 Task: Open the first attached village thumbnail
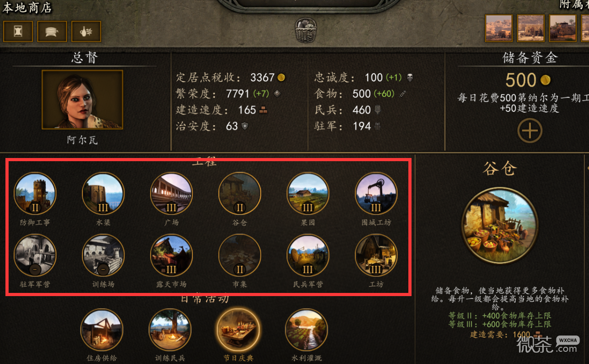click(499, 28)
